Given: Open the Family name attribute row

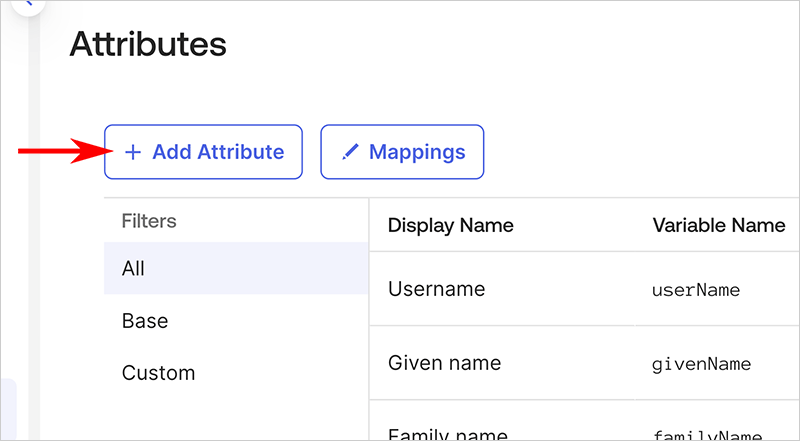Looking at the screenshot, I should pyautogui.click(x=447, y=434).
